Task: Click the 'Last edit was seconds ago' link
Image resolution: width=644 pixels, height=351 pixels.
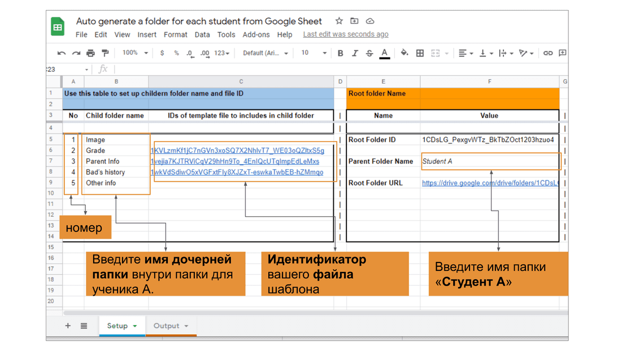Action: [345, 34]
